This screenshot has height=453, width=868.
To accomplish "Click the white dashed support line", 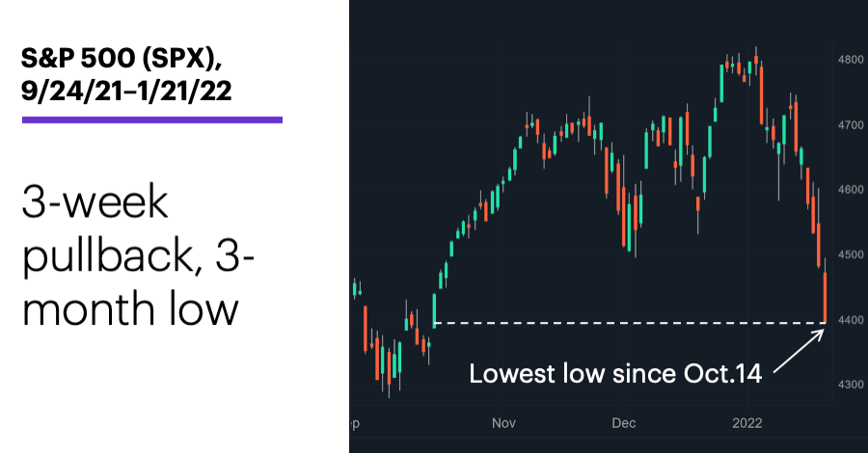I will point(630,323).
